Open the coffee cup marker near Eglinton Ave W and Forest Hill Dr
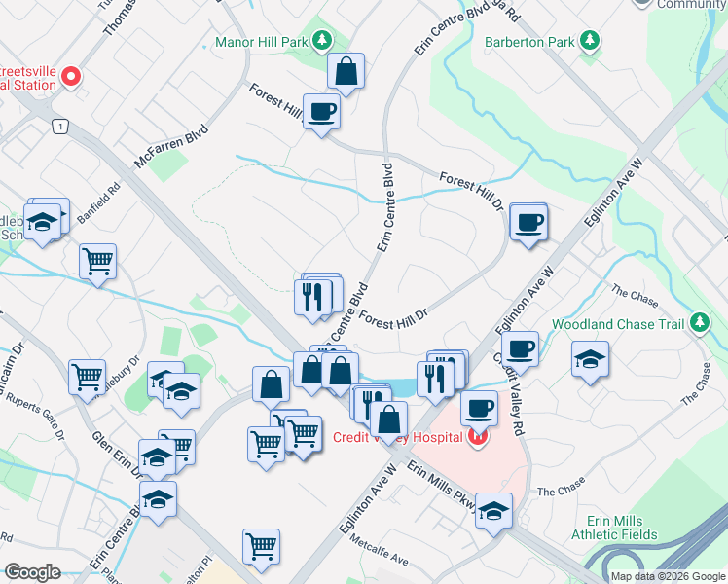The image size is (728, 584). click(x=528, y=222)
